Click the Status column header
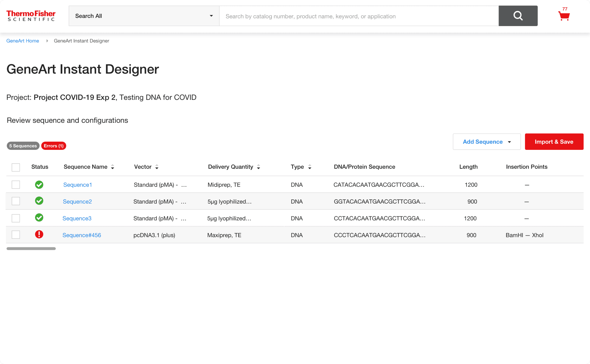The height and width of the screenshot is (364, 590). (40, 167)
